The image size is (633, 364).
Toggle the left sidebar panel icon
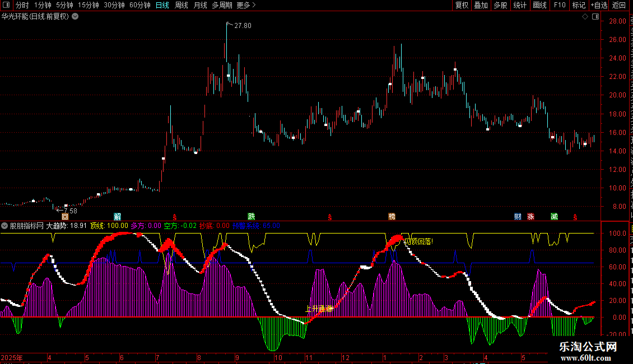6,5
